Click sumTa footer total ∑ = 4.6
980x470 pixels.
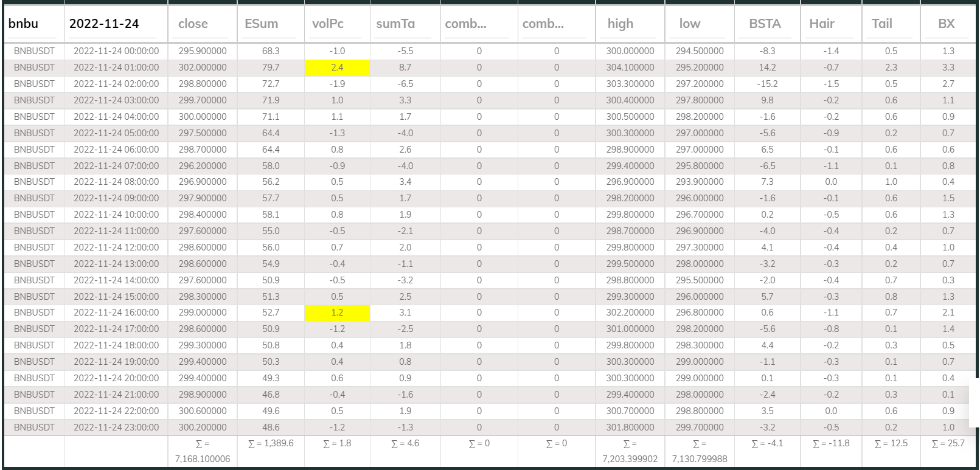405,444
